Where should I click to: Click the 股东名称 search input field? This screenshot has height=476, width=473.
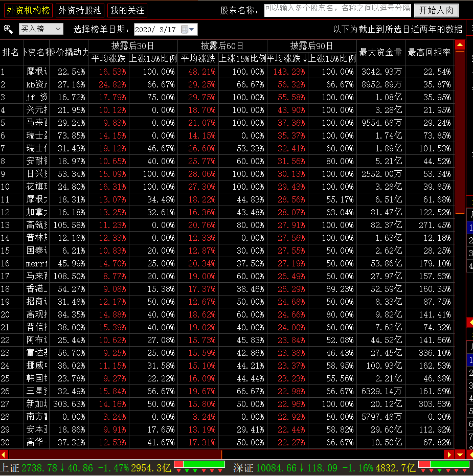(337, 9)
